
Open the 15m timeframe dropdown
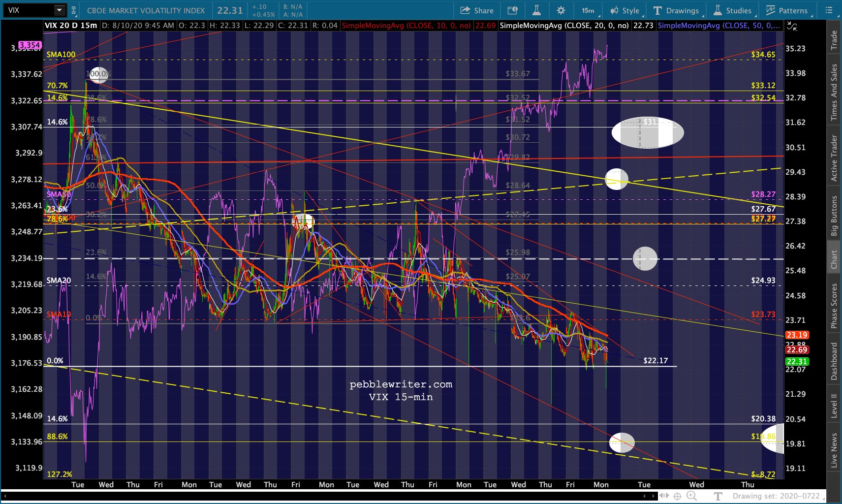click(588, 10)
